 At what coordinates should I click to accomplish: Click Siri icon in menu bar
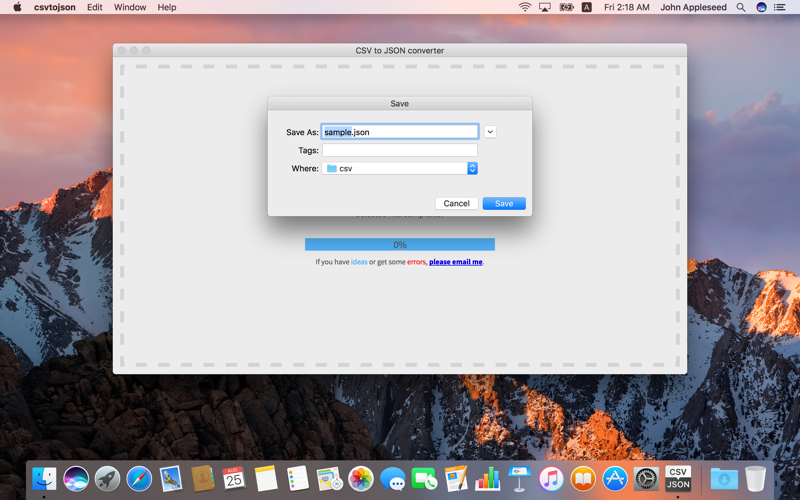click(761, 7)
